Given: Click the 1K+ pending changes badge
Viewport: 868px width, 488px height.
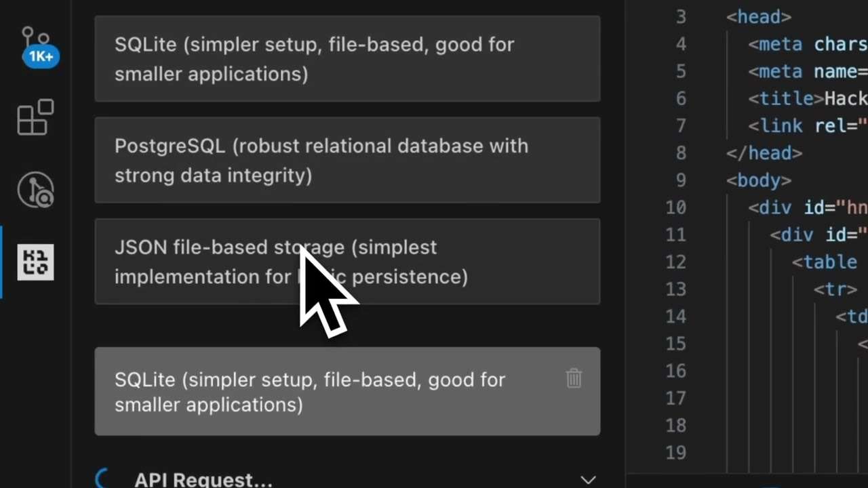Looking at the screenshot, I should (41, 56).
